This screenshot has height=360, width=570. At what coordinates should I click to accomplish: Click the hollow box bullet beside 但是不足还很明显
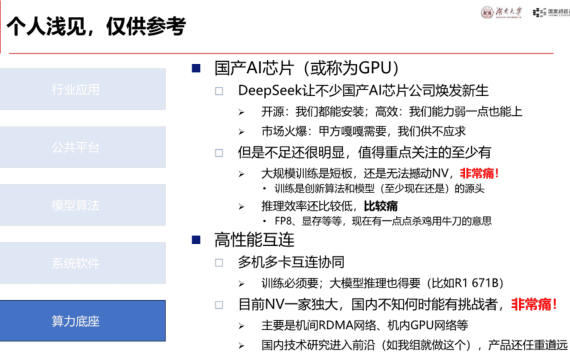(219, 153)
